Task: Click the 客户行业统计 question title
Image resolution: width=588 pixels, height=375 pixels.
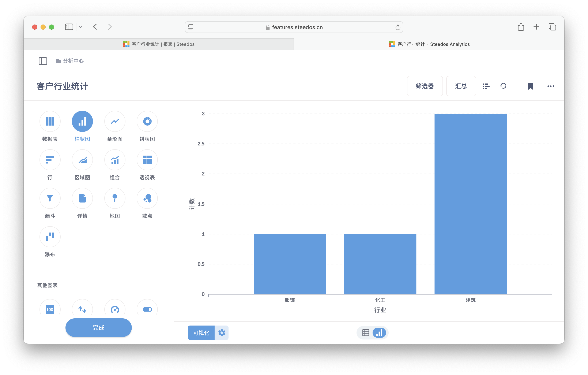Action: pyautogui.click(x=62, y=86)
